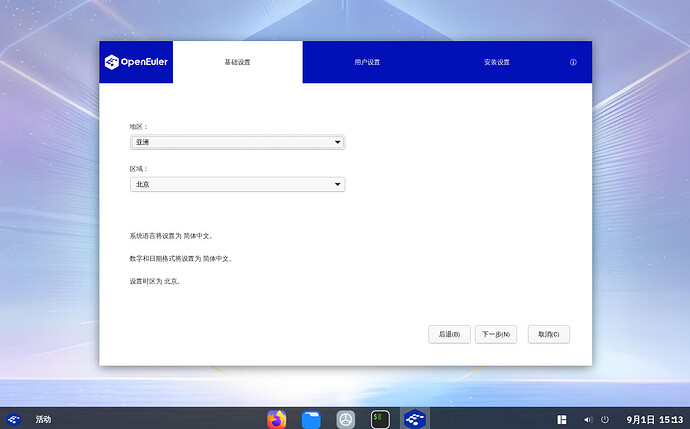The image size is (690, 429).
Task: Open the info icon in the header
Action: pyautogui.click(x=573, y=62)
